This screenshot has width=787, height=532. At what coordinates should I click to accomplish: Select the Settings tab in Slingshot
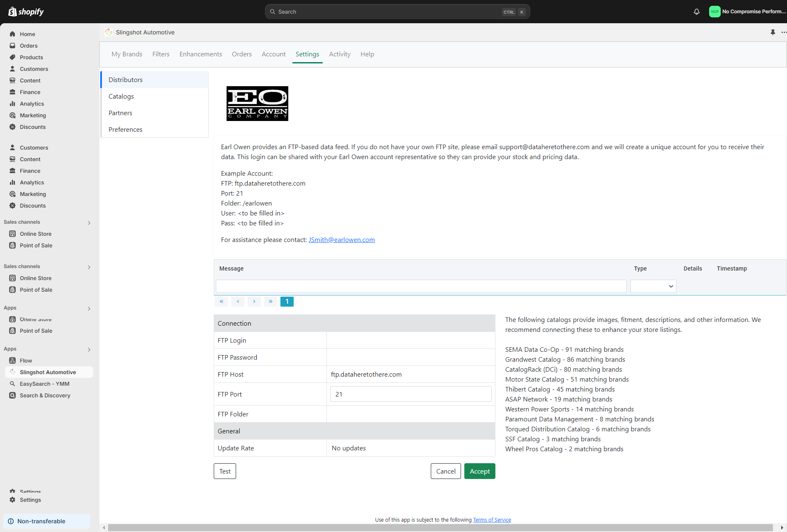(x=307, y=54)
